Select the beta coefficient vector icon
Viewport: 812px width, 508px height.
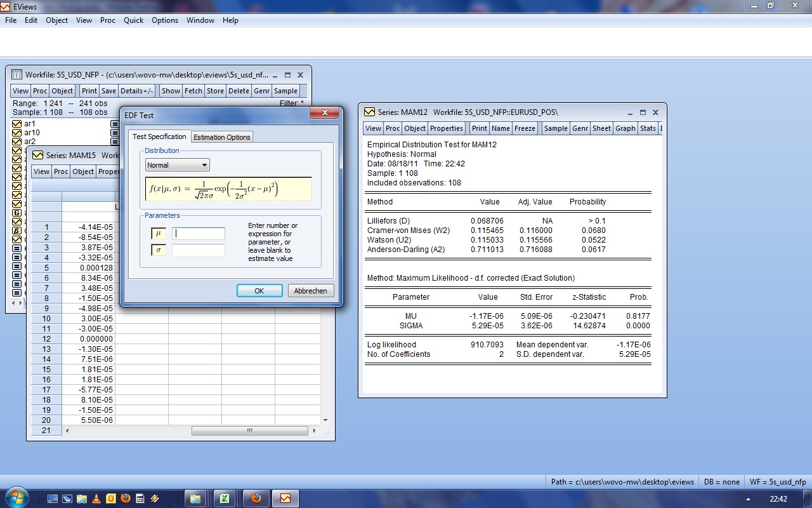pos(17,231)
